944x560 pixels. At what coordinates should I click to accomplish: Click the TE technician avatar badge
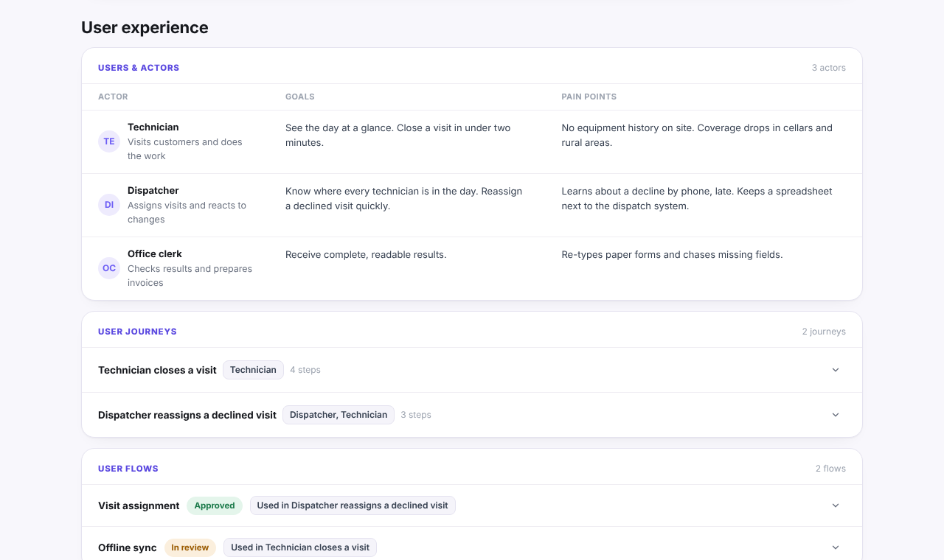[x=109, y=141]
